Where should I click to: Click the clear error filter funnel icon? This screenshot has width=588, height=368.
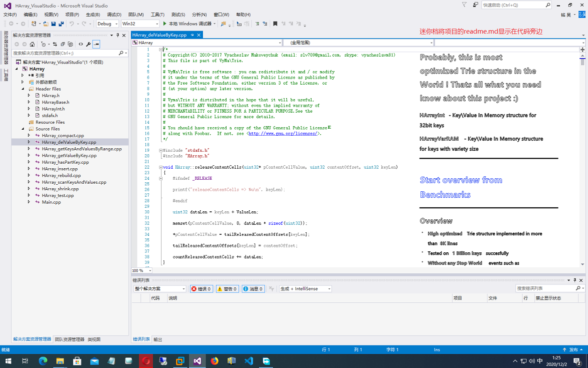271,289
